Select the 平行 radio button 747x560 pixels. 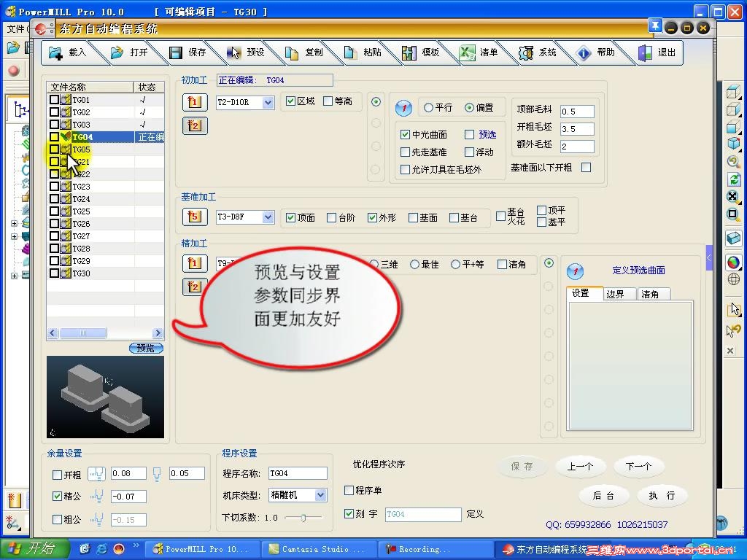click(x=428, y=108)
